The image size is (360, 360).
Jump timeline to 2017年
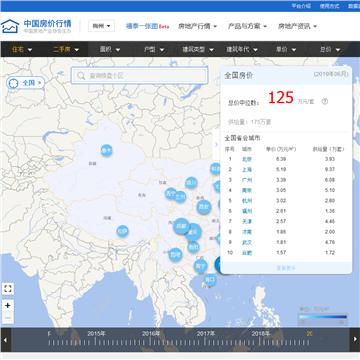(x=206, y=333)
